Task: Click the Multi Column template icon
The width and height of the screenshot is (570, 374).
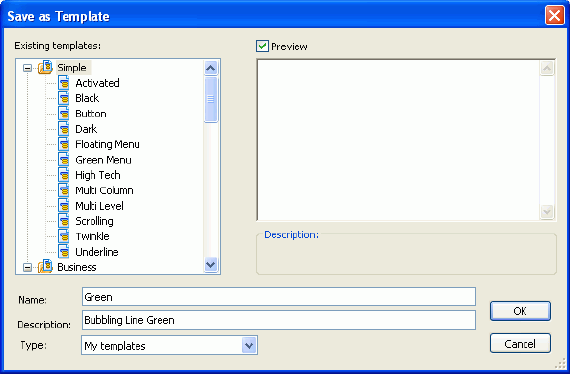Action: 64,190
